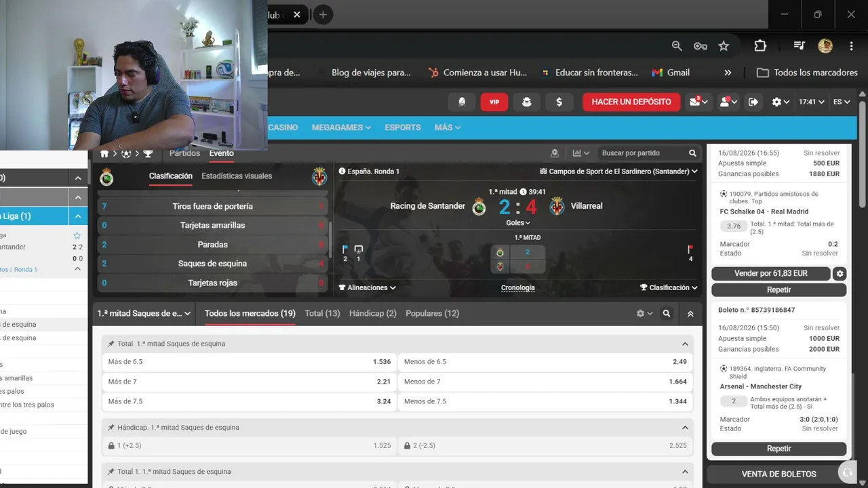Screen dimensions: 868x488
Task: Repeat the Arsenal - Manchester City bet
Action: 779,449
